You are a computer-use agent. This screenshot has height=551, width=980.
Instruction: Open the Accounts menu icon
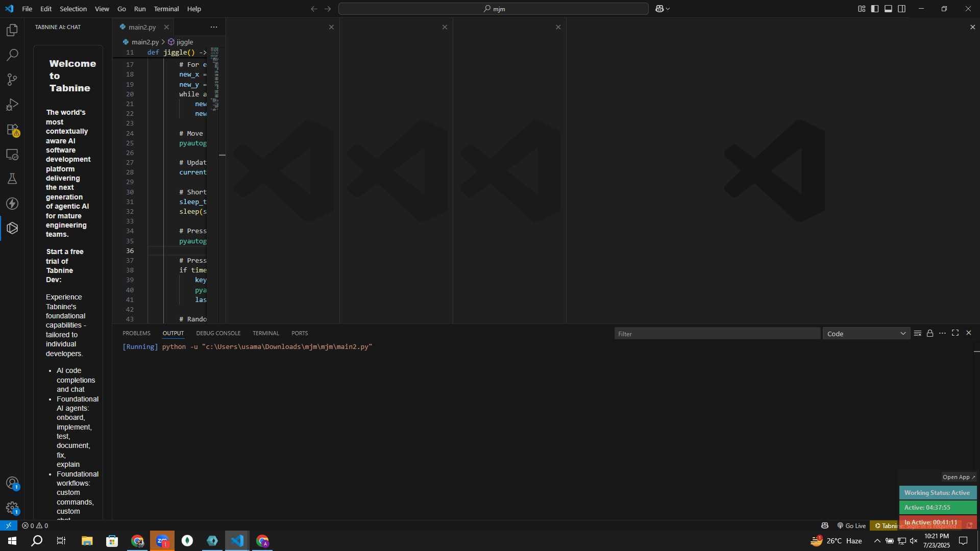point(12,483)
